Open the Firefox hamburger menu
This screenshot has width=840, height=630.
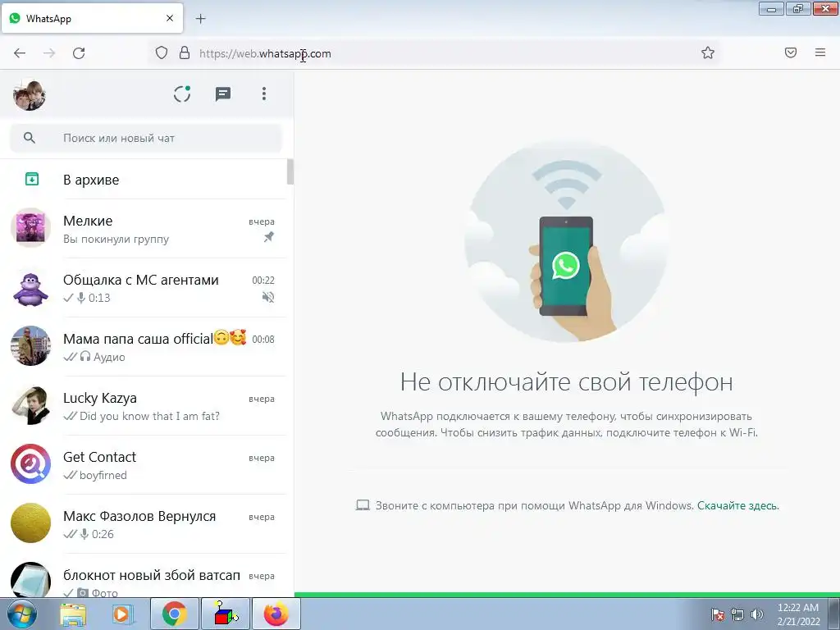[x=820, y=52]
